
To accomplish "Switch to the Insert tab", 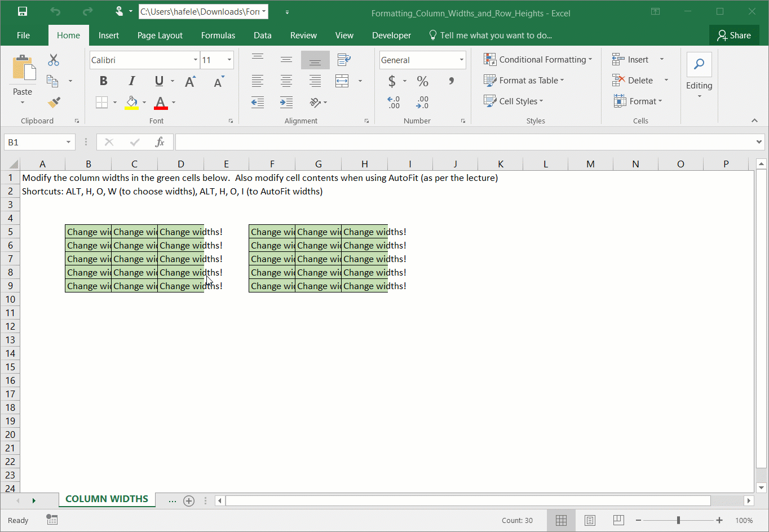I will coord(109,35).
